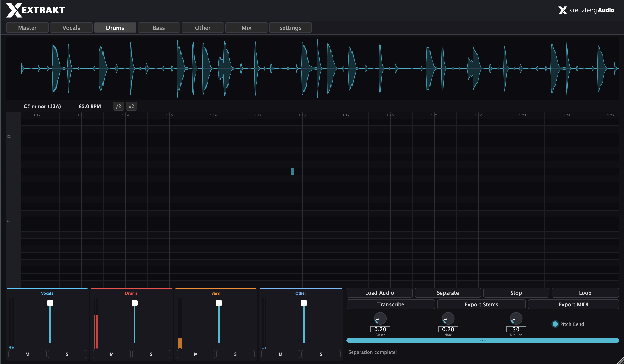Click the separation progress bar
The image size is (624, 364).
click(483, 341)
